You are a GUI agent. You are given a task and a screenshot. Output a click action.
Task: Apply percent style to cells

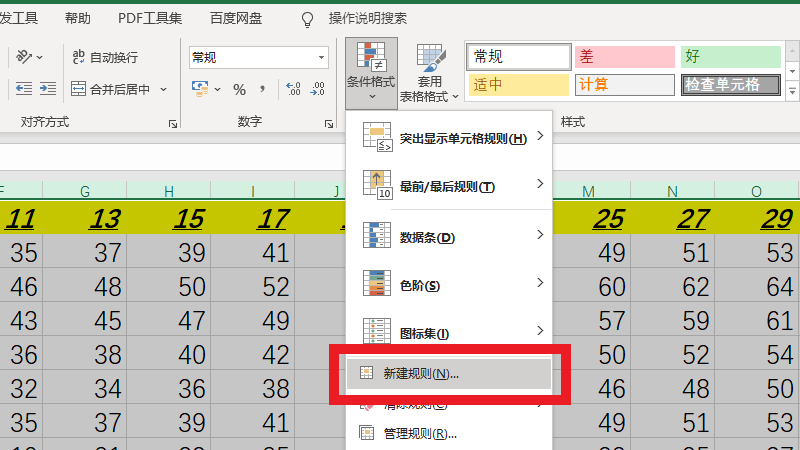coord(239,89)
